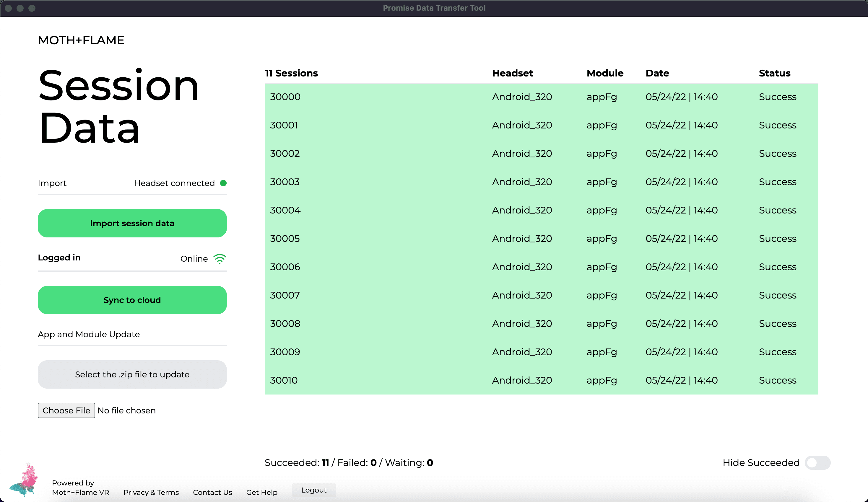The width and height of the screenshot is (868, 502).
Task: Open the Get Help link
Action: coord(261,492)
